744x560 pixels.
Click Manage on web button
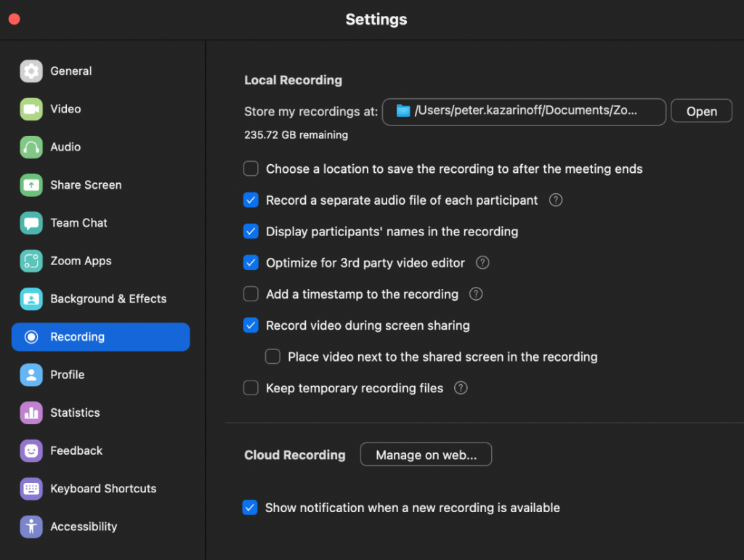426,455
